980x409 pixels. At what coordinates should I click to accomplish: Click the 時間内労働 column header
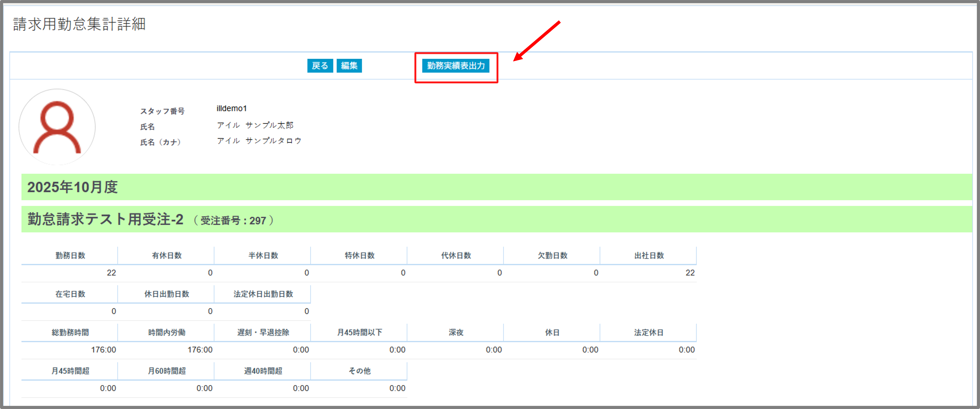[167, 332]
